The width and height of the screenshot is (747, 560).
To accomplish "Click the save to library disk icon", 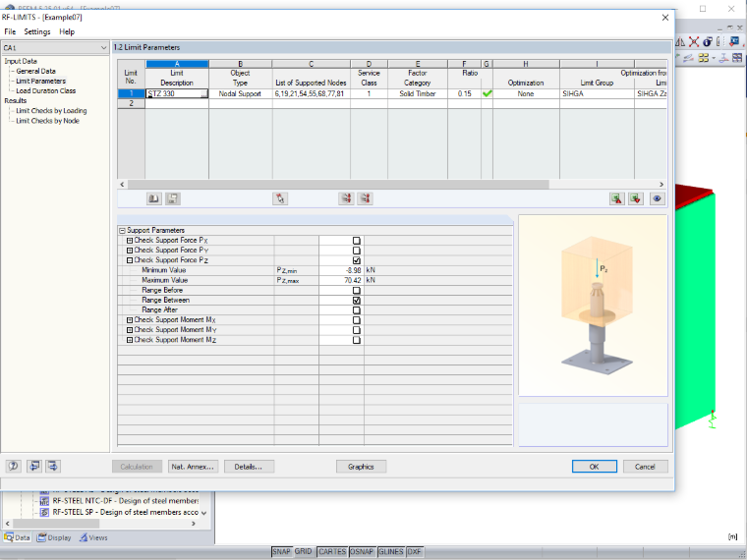I will [x=172, y=198].
